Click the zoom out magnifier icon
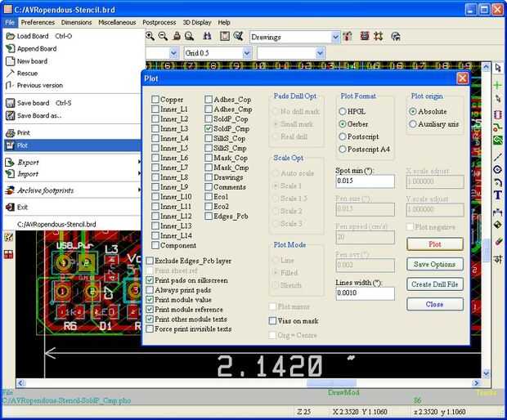The width and height of the screenshot is (507, 420). tap(163, 36)
